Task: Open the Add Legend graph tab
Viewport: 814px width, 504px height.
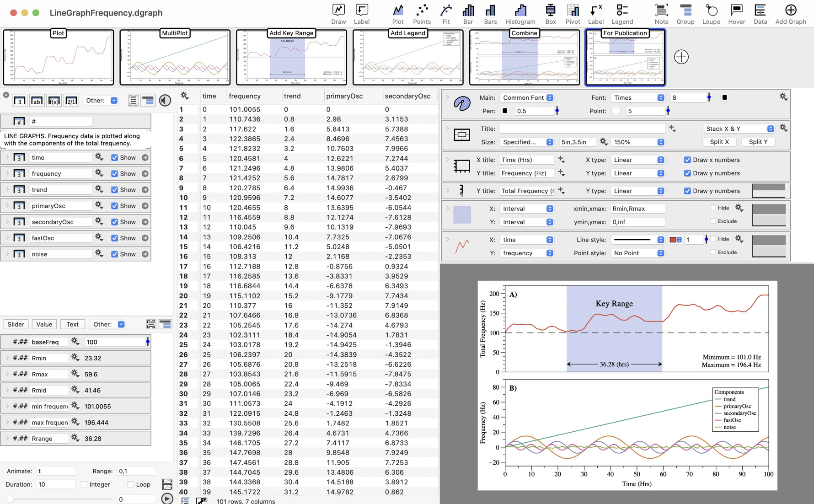Action: (408, 57)
